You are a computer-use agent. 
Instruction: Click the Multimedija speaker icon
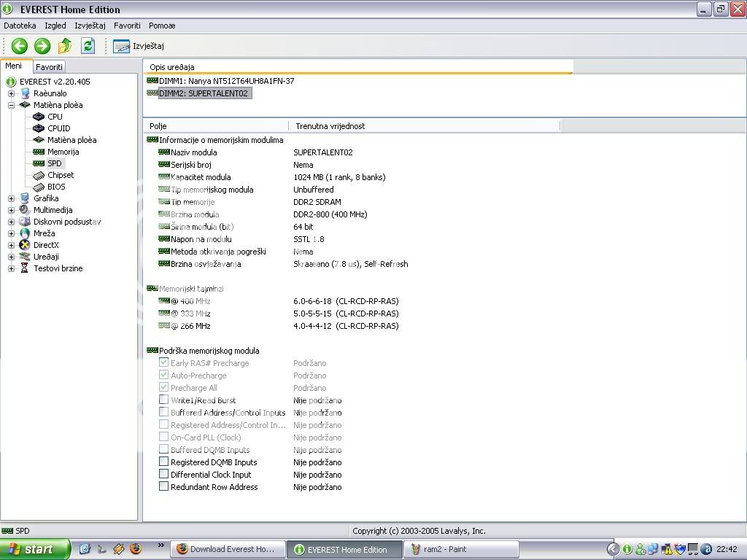point(24,210)
